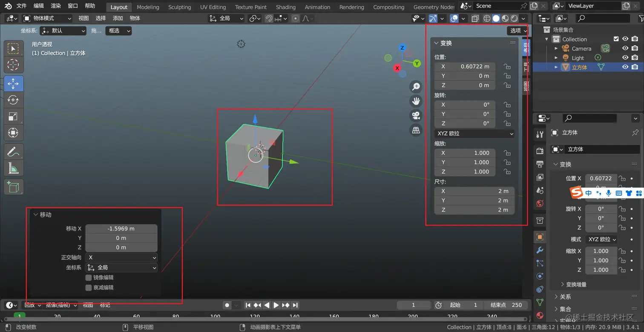Click the 移动 X value slider field

click(x=121, y=229)
